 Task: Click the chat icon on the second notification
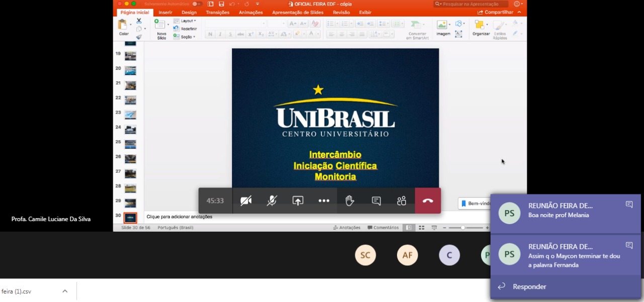(x=629, y=245)
